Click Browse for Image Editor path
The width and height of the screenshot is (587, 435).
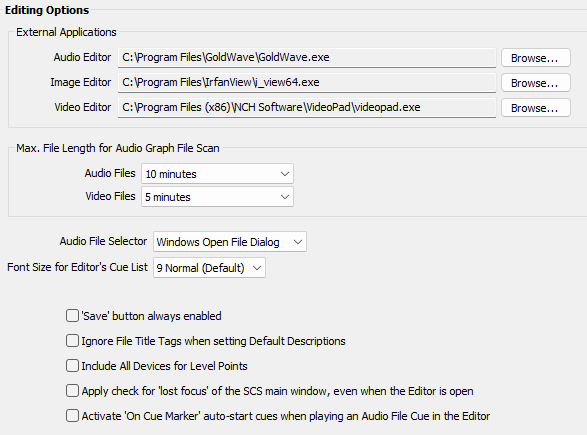(536, 83)
